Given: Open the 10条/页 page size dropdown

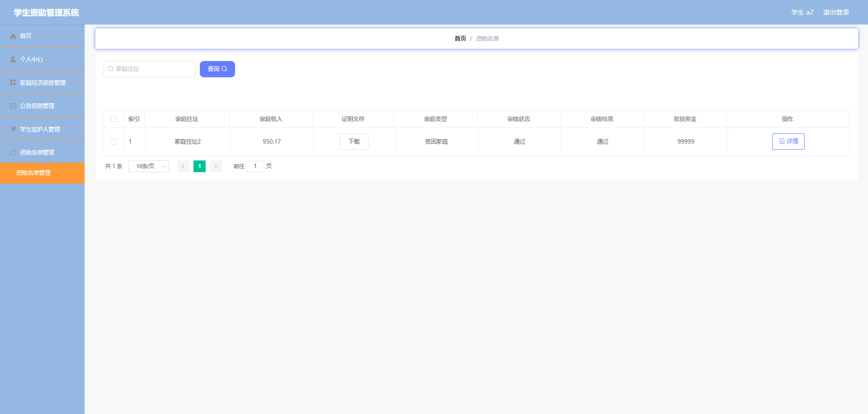Looking at the screenshot, I should click(149, 166).
